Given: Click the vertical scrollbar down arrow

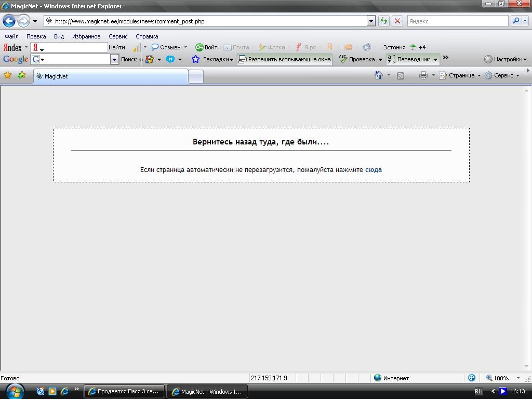Looking at the screenshot, I should click(527, 366).
